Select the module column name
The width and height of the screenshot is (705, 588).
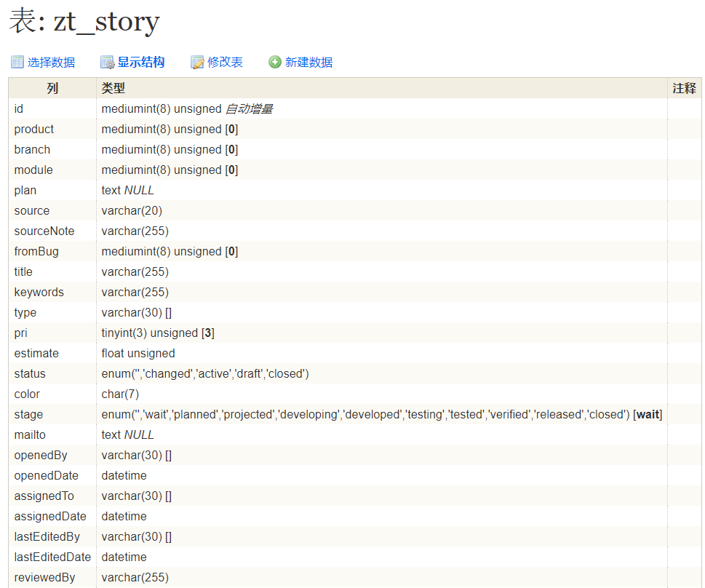coord(33,170)
